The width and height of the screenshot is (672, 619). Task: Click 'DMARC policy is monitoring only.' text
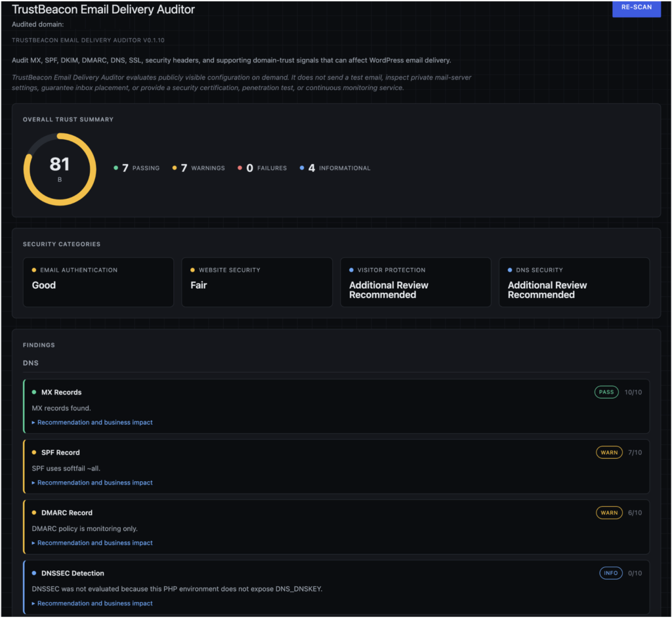click(85, 528)
